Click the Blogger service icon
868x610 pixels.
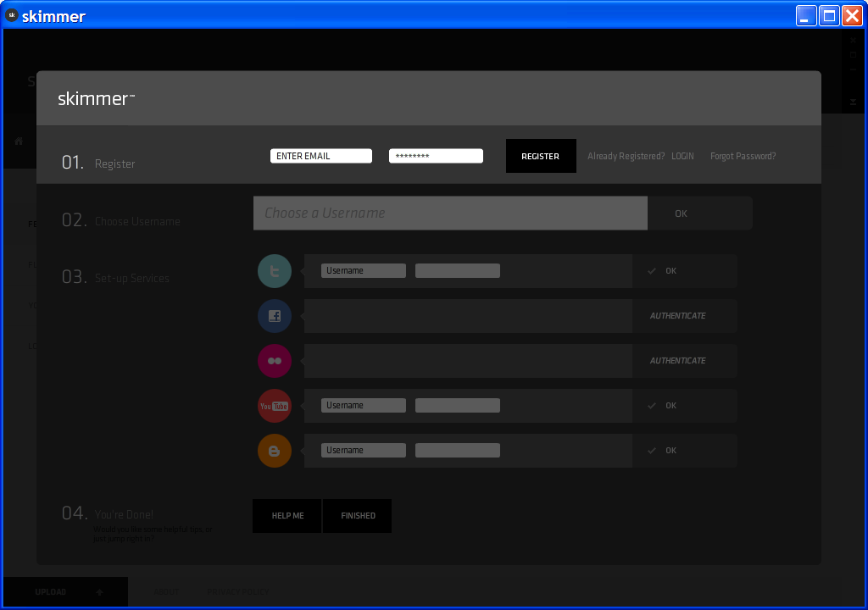[x=275, y=451]
